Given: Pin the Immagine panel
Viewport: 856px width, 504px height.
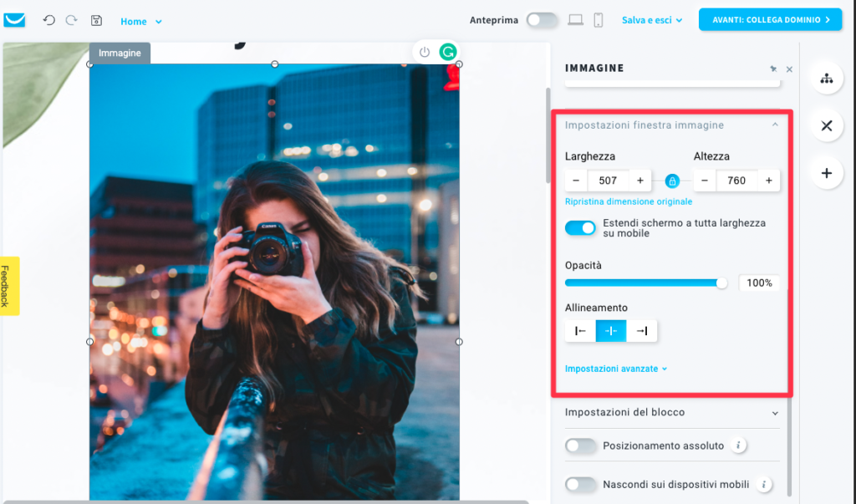Looking at the screenshot, I should click(773, 69).
